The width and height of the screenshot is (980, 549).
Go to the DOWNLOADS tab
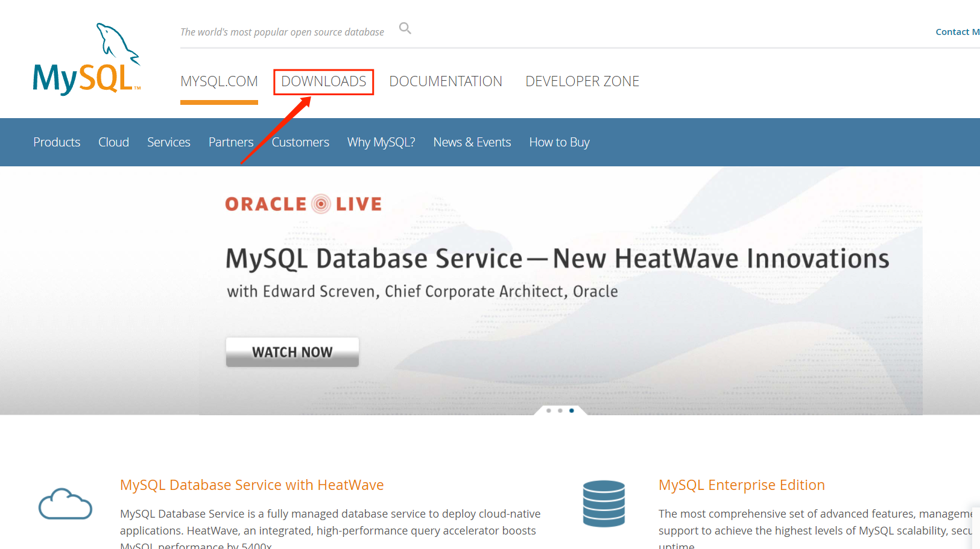(x=324, y=81)
